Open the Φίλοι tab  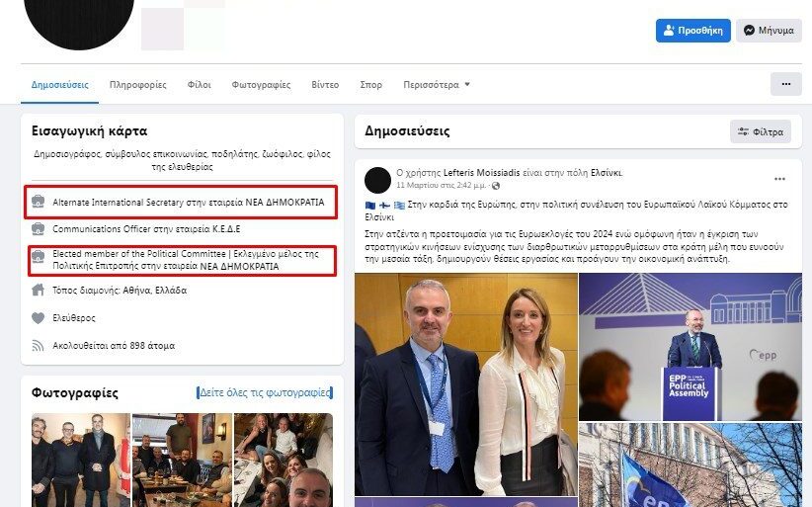coord(199,84)
